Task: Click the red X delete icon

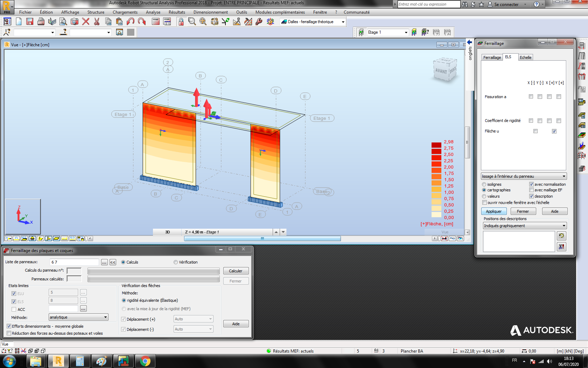Action: click(86, 22)
